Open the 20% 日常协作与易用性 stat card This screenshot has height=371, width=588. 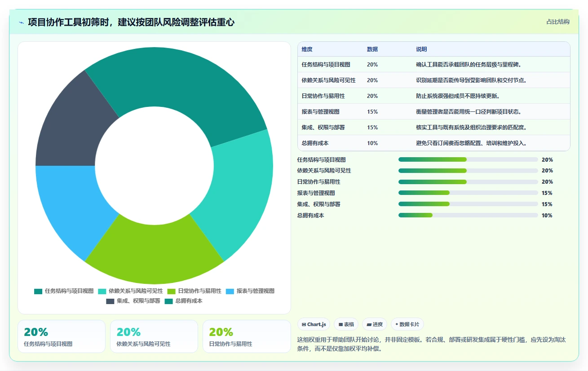coord(247,336)
